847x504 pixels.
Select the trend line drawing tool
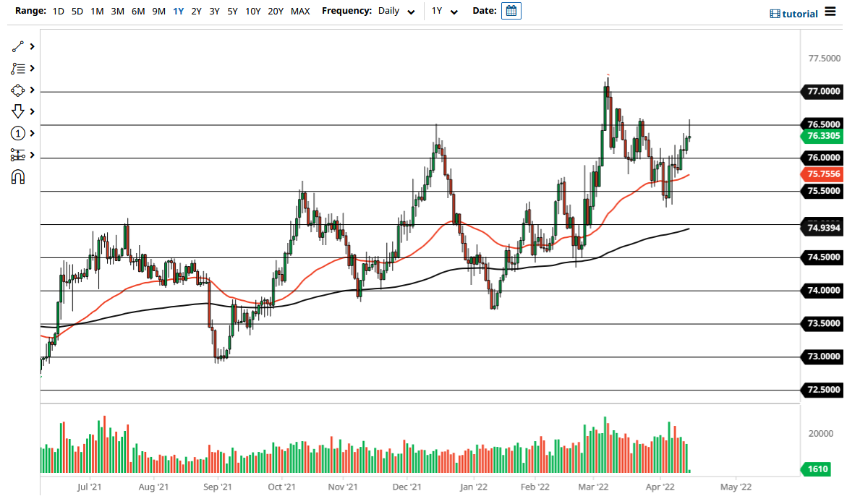(18, 46)
